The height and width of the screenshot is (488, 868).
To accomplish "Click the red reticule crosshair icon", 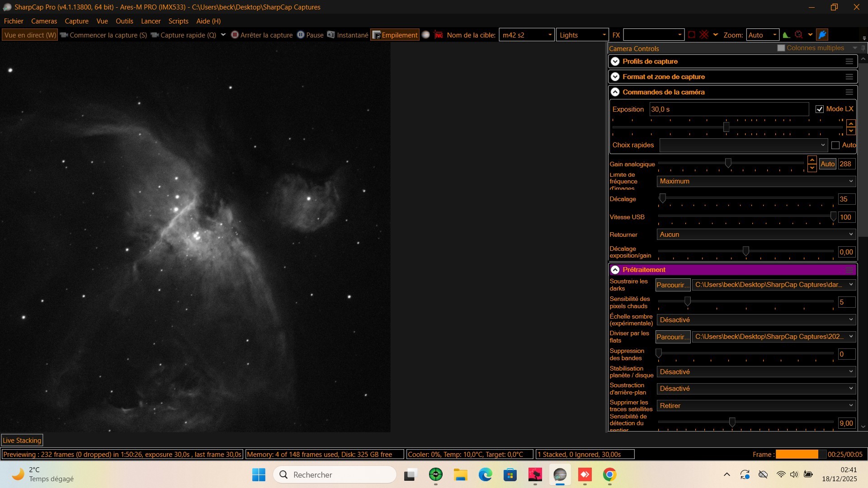I will tap(704, 35).
